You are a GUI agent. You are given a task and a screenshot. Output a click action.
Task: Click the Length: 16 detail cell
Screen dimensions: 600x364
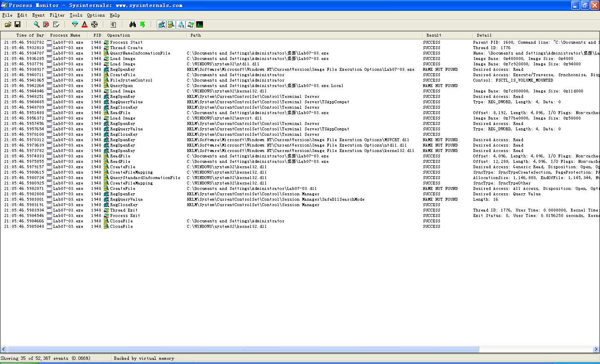click(485, 199)
